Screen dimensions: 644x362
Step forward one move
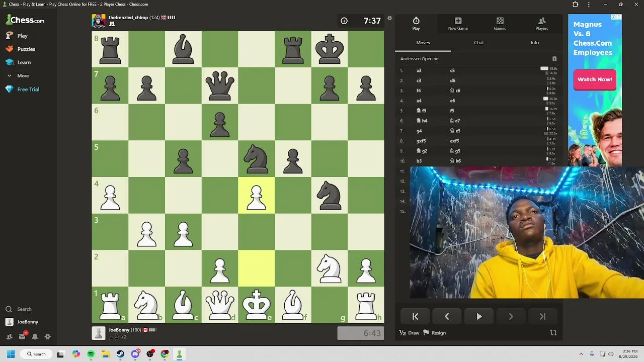click(511, 316)
